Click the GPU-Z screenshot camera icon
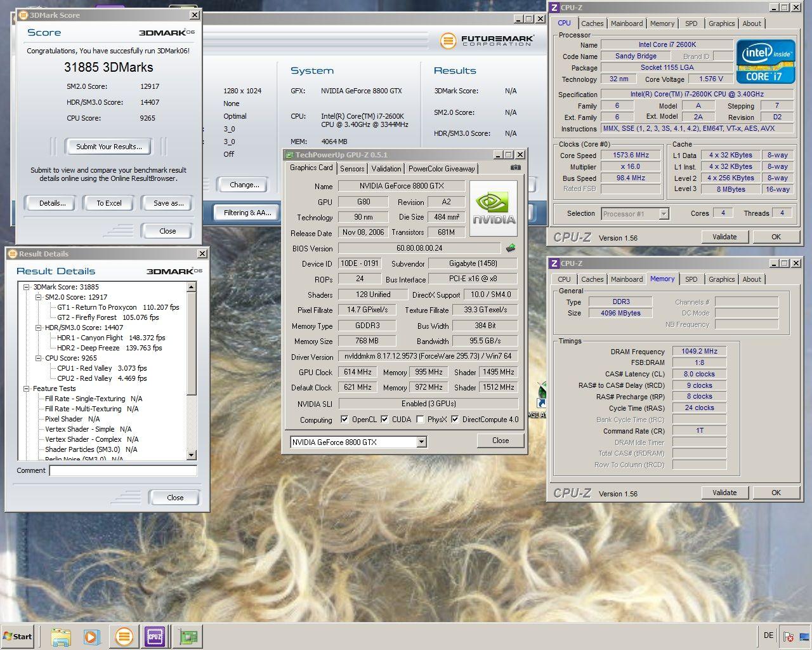812x650 pixels. point(516,168)
